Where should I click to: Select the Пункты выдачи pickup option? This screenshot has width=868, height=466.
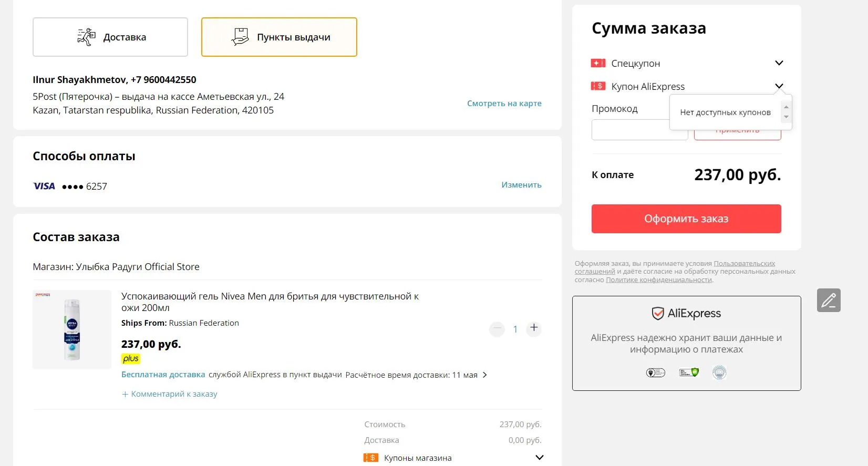(x=279, y=37)
